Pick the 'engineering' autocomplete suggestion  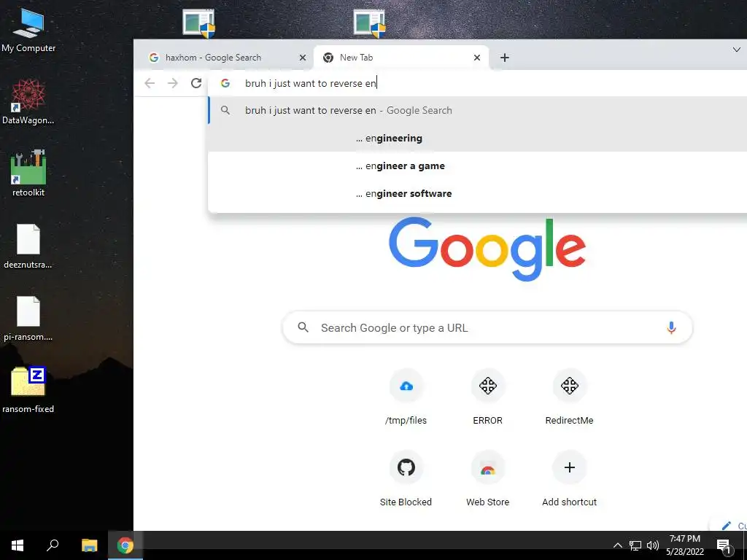pos(478,138)
